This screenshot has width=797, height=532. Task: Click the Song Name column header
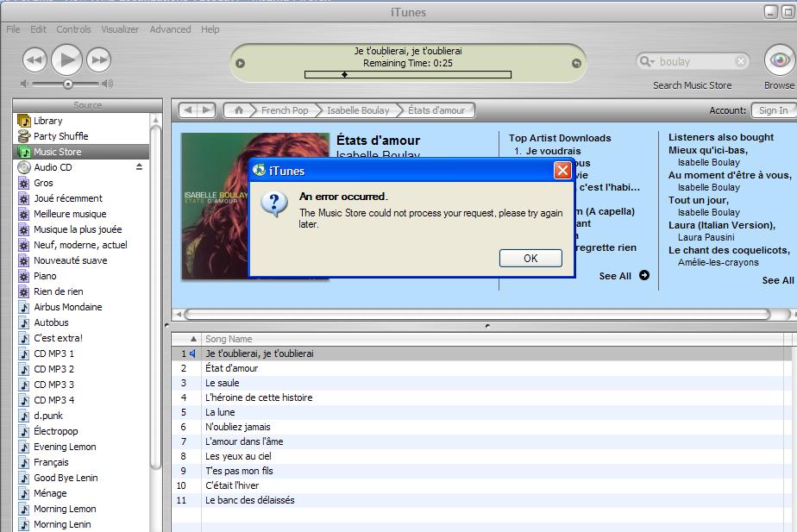pyautogui.click(x=493, y=339)
